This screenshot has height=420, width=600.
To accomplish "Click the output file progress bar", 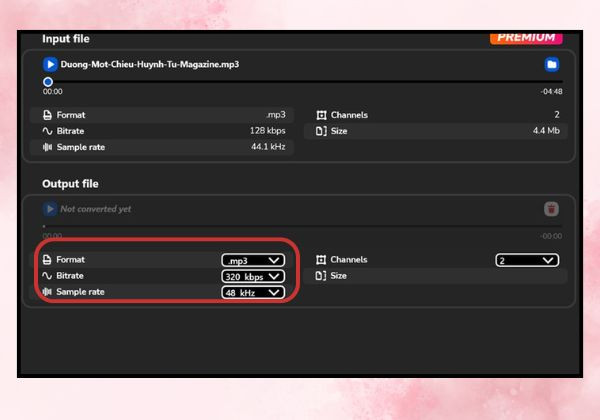I will tap(302, 226).
